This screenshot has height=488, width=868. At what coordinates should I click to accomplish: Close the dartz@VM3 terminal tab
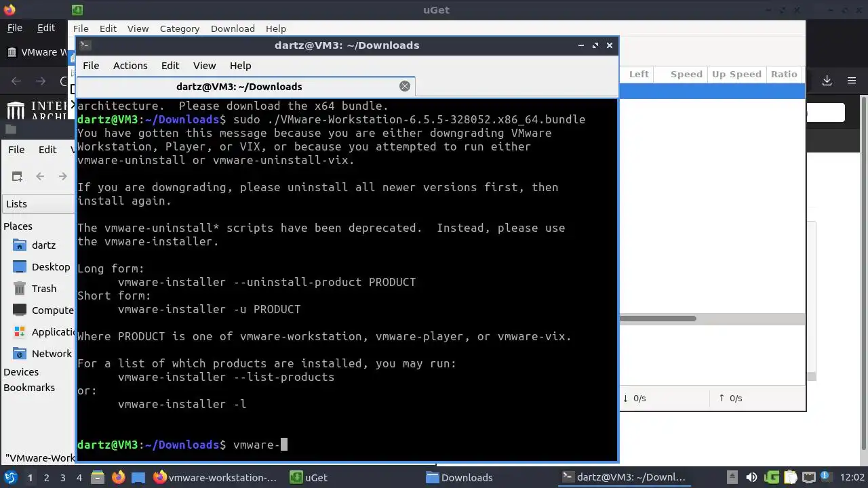(405, 86)
